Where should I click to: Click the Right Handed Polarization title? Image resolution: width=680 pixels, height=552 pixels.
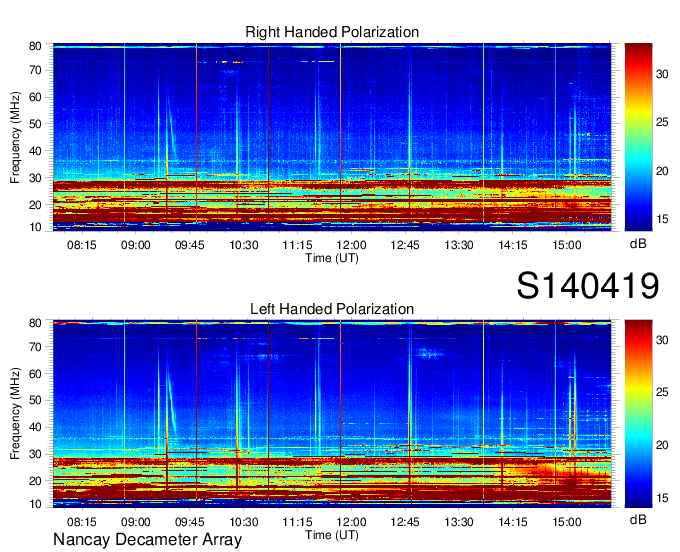click(x=332, y=32)
